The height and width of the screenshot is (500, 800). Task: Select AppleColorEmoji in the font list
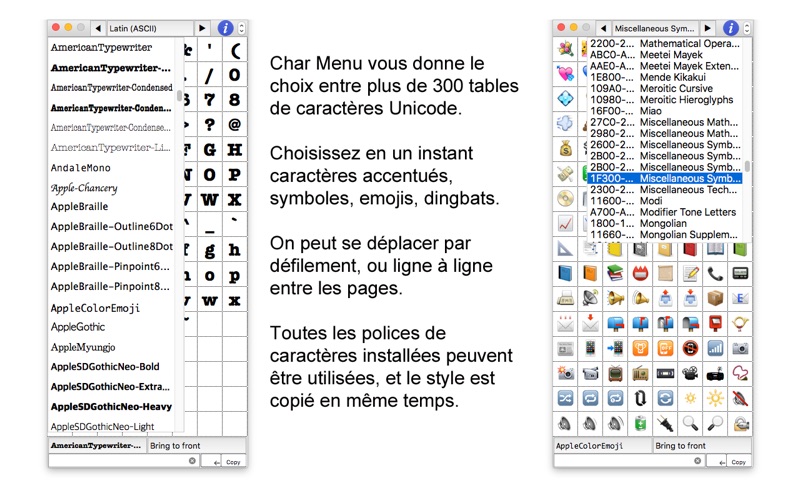tap(95, 308)
